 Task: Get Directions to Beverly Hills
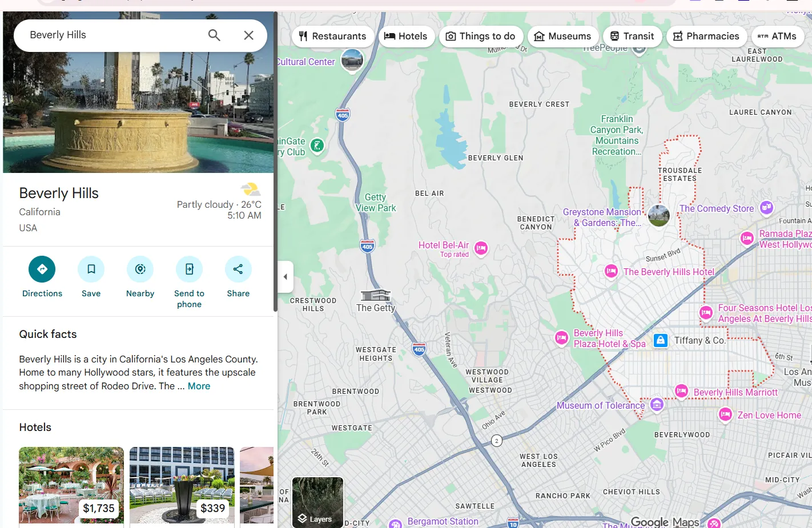[x=42, y=277]
